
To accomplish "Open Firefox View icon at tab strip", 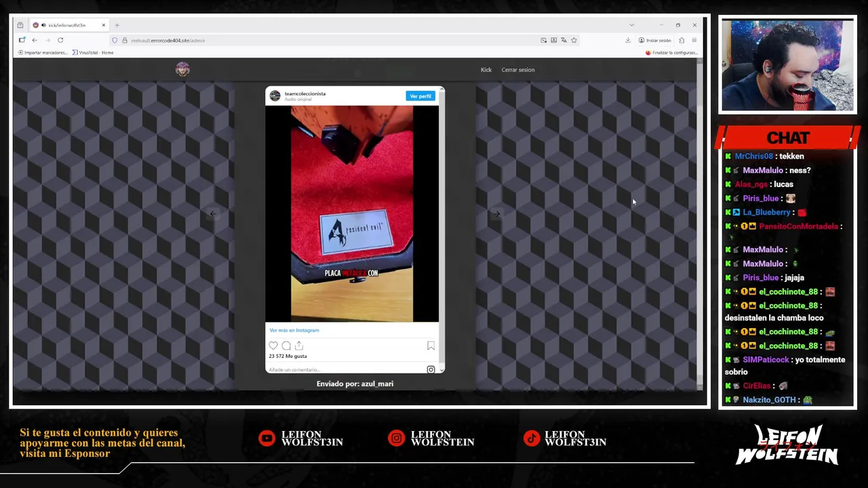I will (x=20, y=25).
